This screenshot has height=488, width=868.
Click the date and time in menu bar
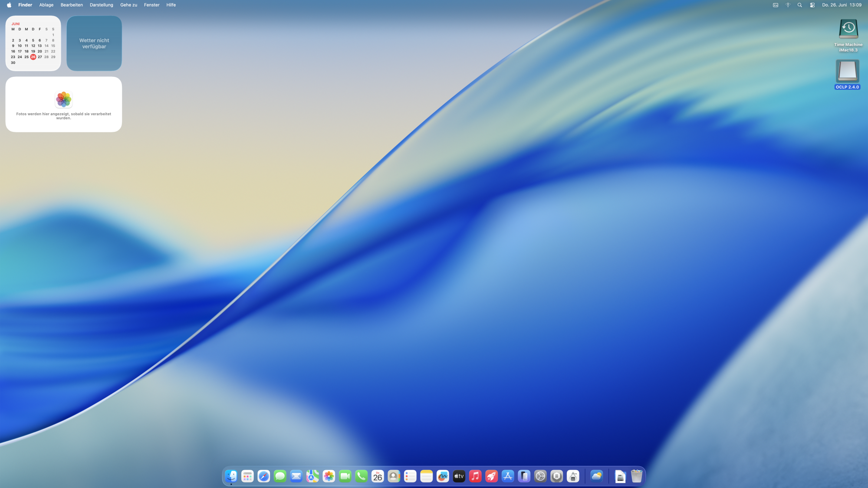tap(842, 5)
